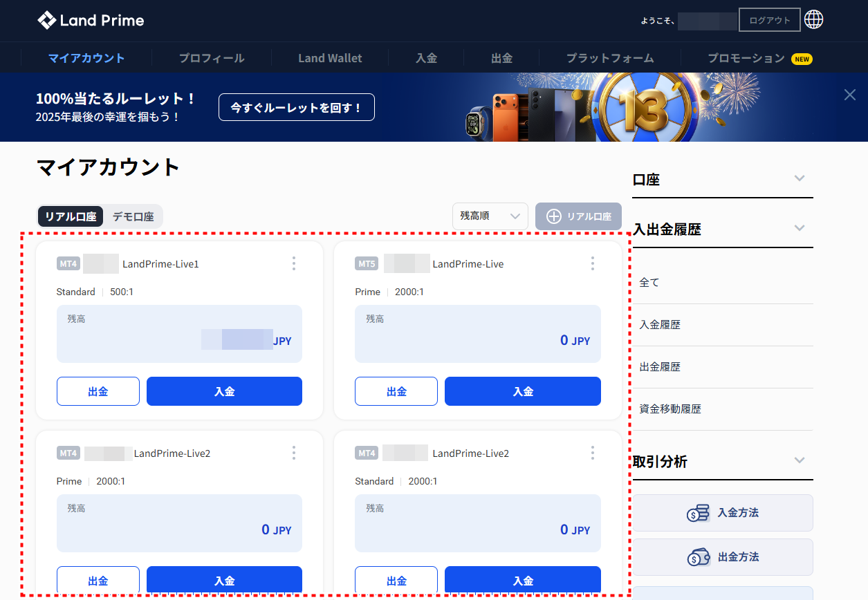Close the roulette promotion banner
Image resolution: width=868 pixels, height=600 pixels.
[x=850, y=95]
